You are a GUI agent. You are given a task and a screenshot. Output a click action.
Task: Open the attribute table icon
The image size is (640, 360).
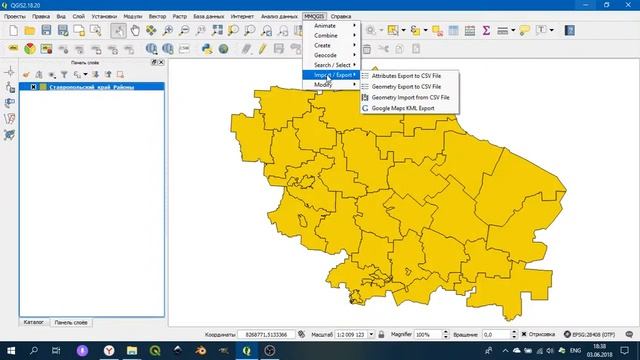(x=453, y=30)
